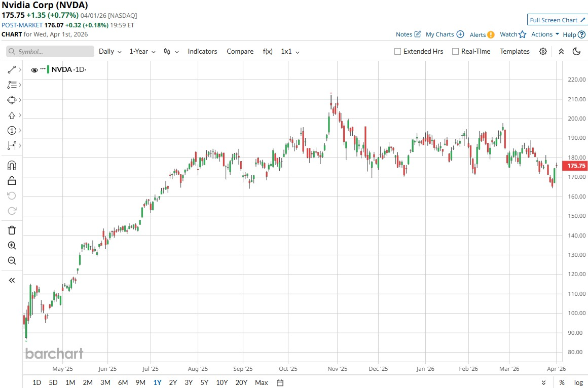The image size is (588, 388).
Task: Open the candlestick chart type selector
Action: 171,51
